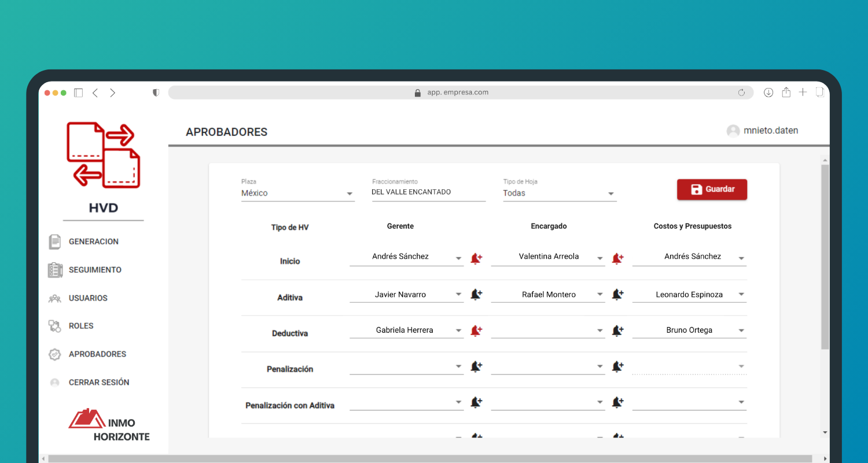Click the browser reload icon

741,93
